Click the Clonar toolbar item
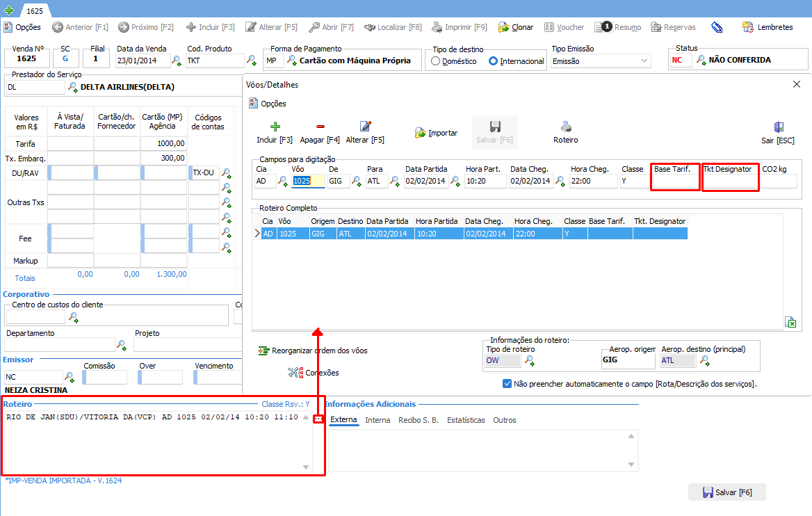812x516 pixels. point(516,27)
